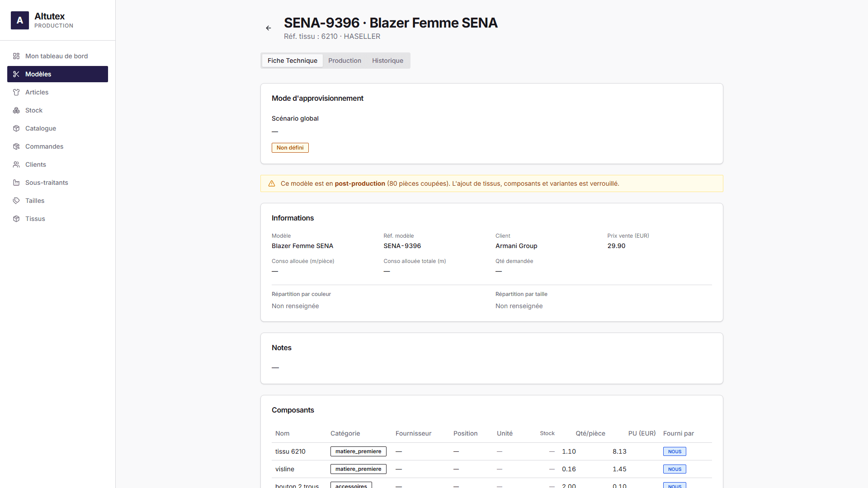Screen dimensions: 868x488
Task: Click the Articles shirt icon
Action: pyautogui.click(x=16, y=92)
